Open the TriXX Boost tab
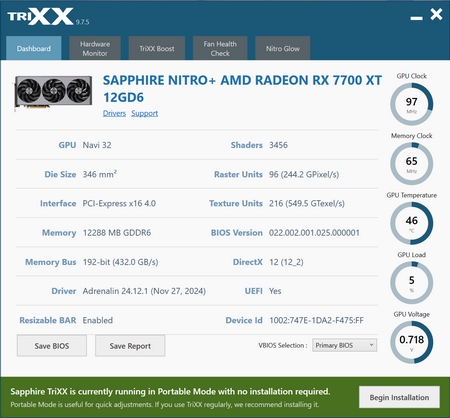 [157, 48]
